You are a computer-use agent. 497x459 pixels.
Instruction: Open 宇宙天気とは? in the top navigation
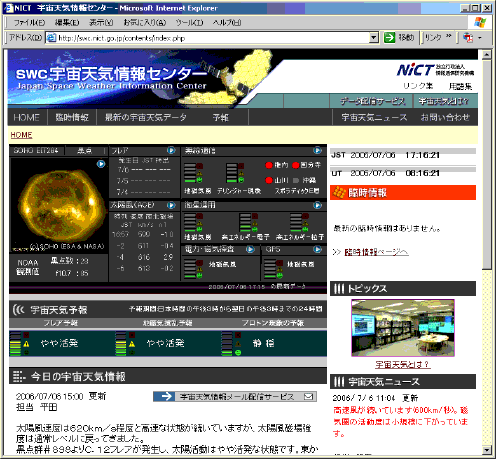(443, 101)
